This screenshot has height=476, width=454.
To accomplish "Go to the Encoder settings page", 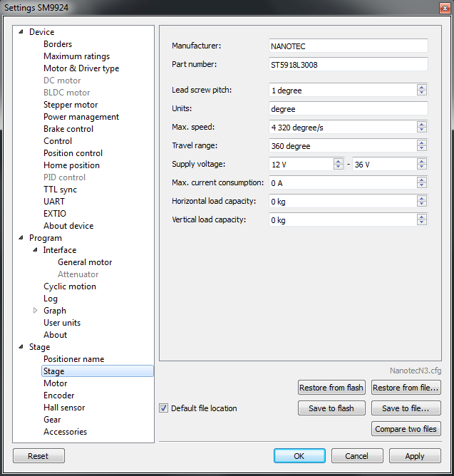I will click(58, 395).
